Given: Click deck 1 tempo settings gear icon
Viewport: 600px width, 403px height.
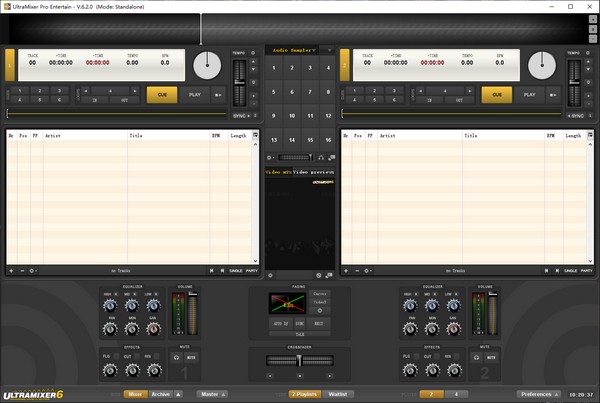Looking at the screenshot, I should 253,53.
